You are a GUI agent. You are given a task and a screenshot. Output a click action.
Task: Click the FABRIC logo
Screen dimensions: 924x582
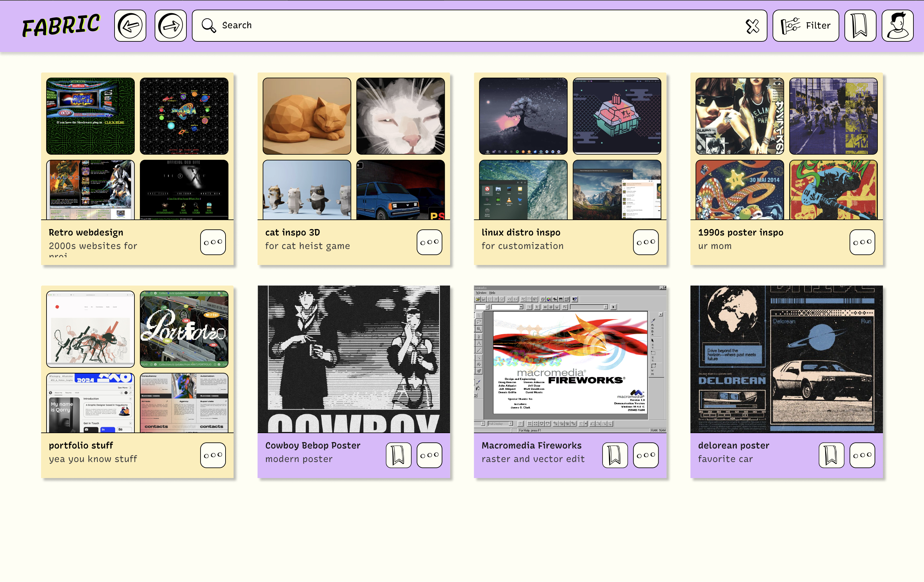(61, 26)
